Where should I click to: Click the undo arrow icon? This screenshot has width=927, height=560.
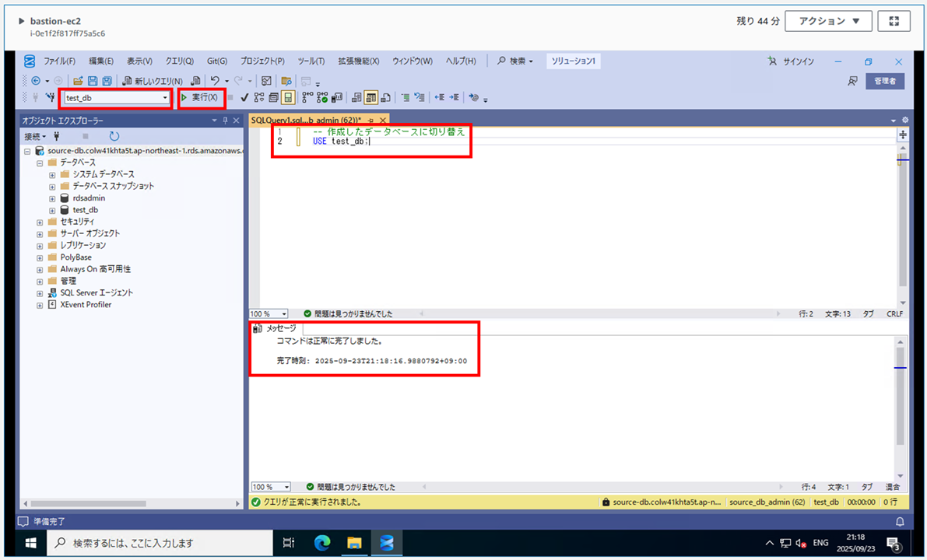tap(215, 81)
